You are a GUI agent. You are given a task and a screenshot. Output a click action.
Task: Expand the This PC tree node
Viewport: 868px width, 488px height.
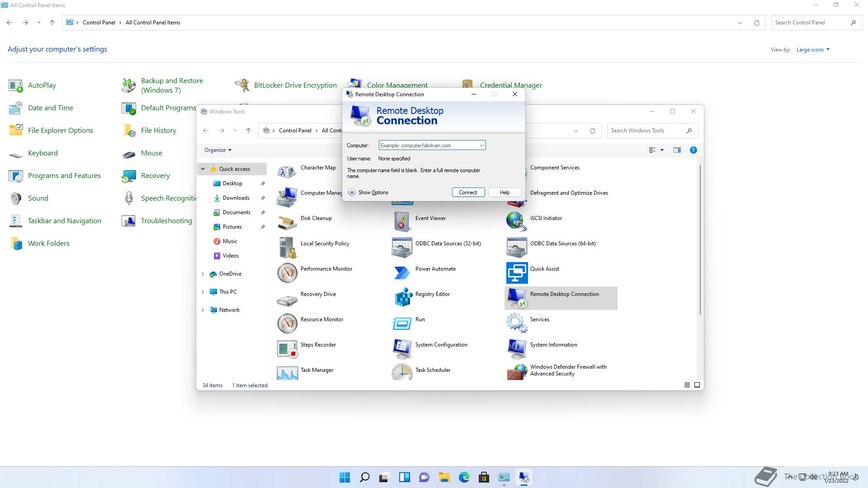[x=203, y=292]
